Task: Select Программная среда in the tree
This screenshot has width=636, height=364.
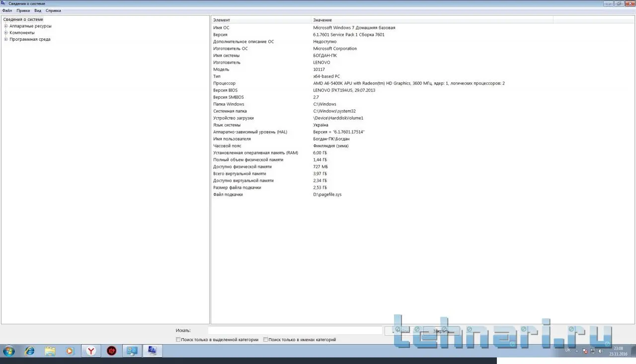Action: pos(30,39)
